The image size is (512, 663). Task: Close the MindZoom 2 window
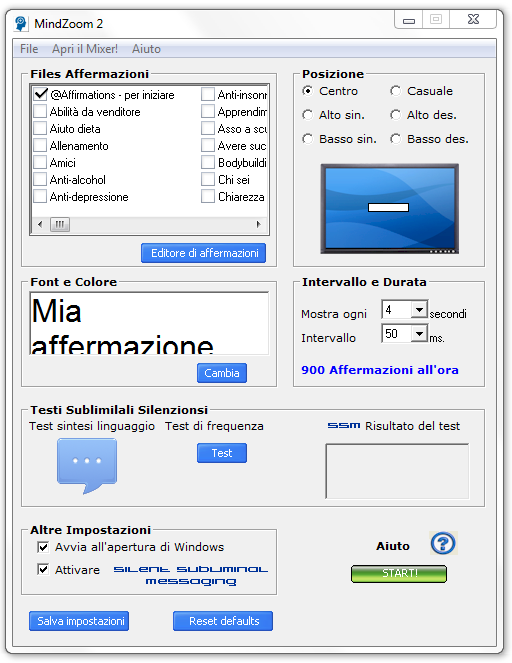coord(473,19)
